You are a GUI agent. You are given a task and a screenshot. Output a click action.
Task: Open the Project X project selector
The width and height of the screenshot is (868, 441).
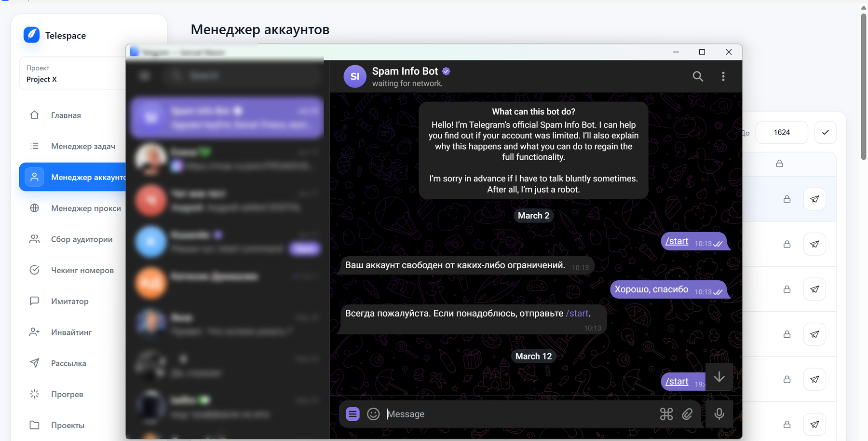click(x=72, y=73)
